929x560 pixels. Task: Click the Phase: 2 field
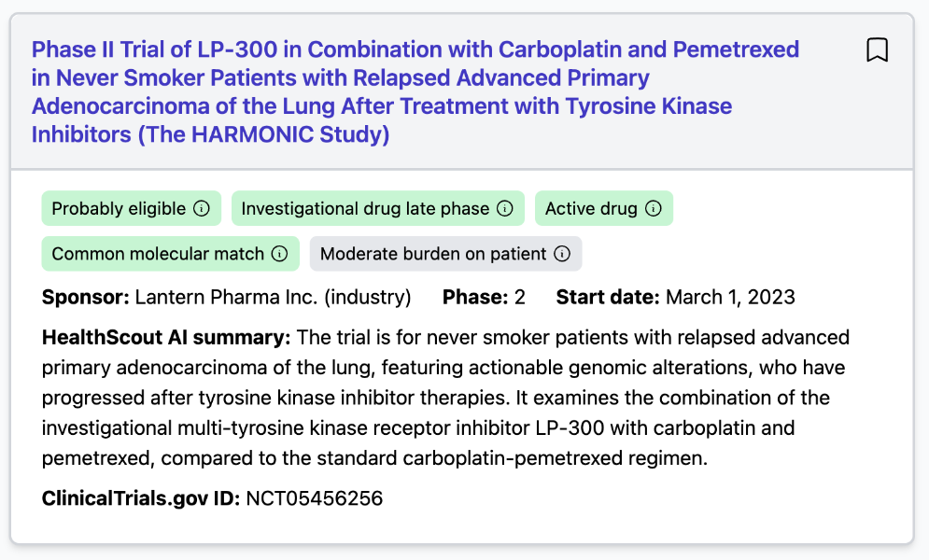(x=484, y=298)
